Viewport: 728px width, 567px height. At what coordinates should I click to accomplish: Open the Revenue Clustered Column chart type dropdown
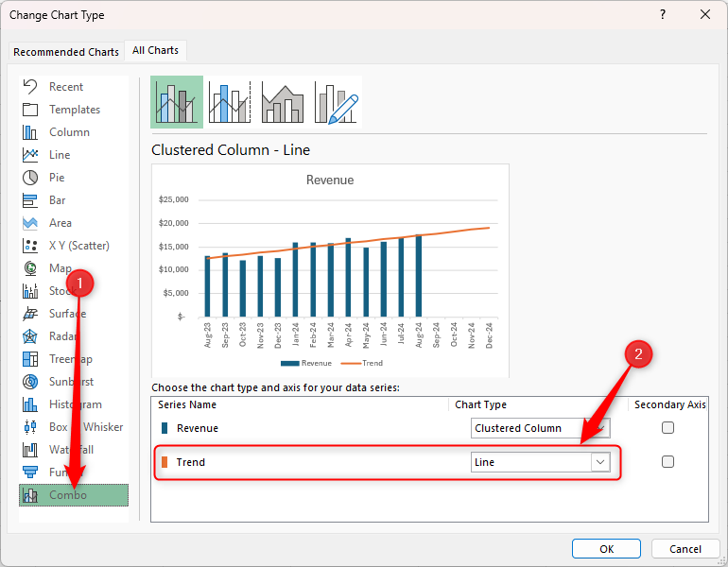[541, 428]
